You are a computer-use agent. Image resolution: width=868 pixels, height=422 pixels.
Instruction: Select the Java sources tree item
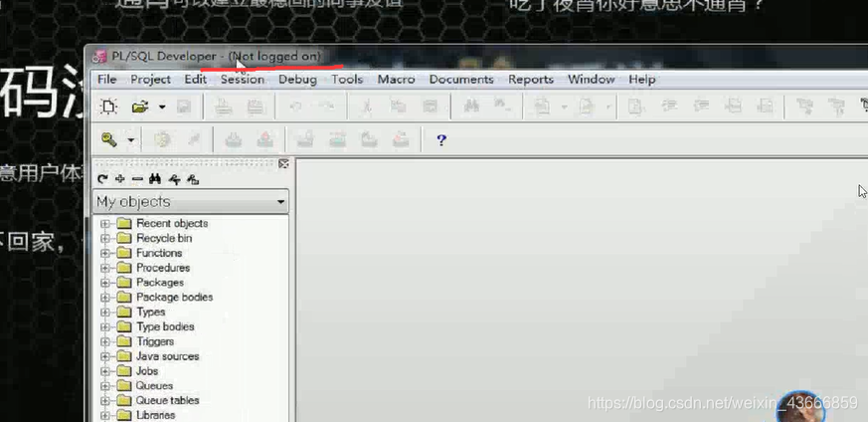pyautogui.click(x=167, y=356)
